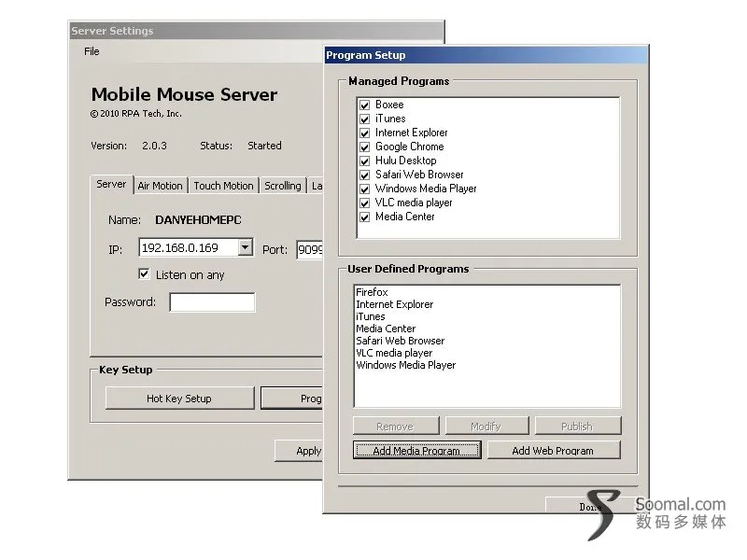Click the Remove button in Program Setup

click(395, 427)
